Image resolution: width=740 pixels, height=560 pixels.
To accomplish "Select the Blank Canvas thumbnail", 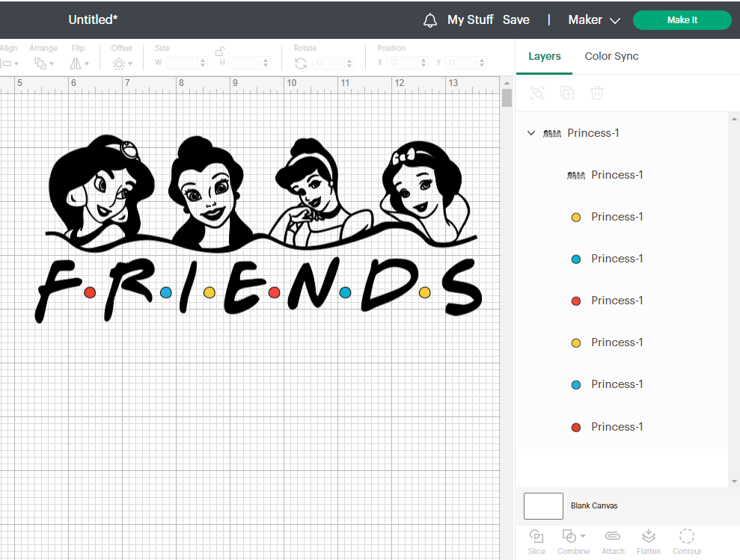I will pyautogui.click(x=543, y=506).
